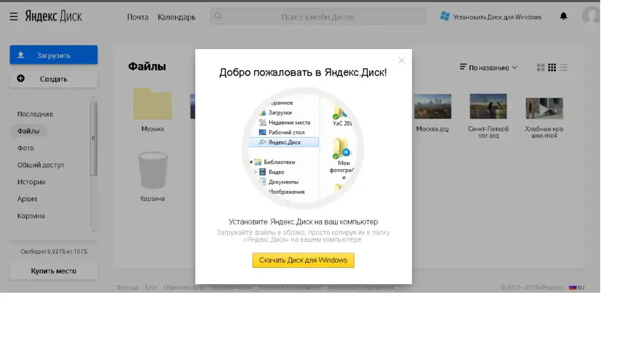Click Скачать Диск для Windows

(304, 260)
